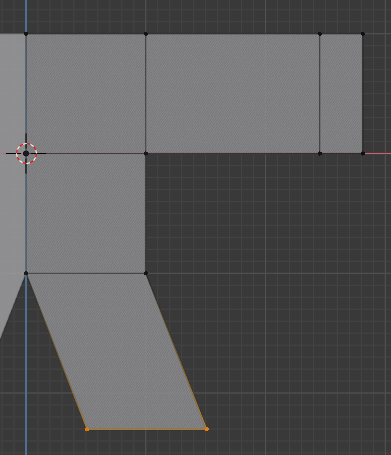Click the 3D cursor crosshair
This screenshot has width=391, height=455.
pos(26,153)
